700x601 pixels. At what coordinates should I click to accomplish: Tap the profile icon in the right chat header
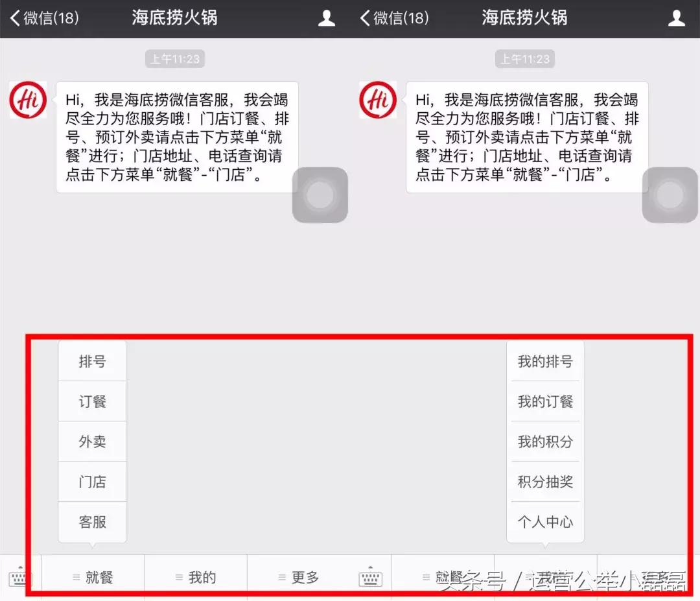(x=677, y=18)
